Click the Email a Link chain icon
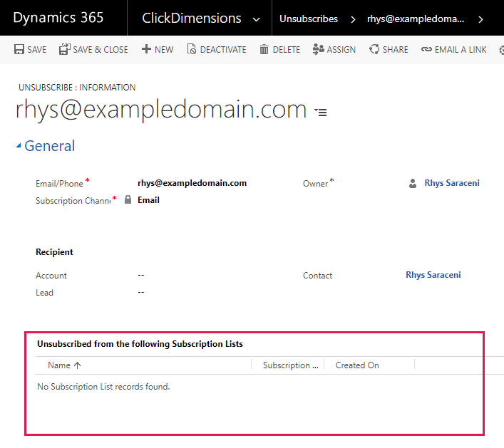This screenshot has height=448, width=504. tap(426, 49)
